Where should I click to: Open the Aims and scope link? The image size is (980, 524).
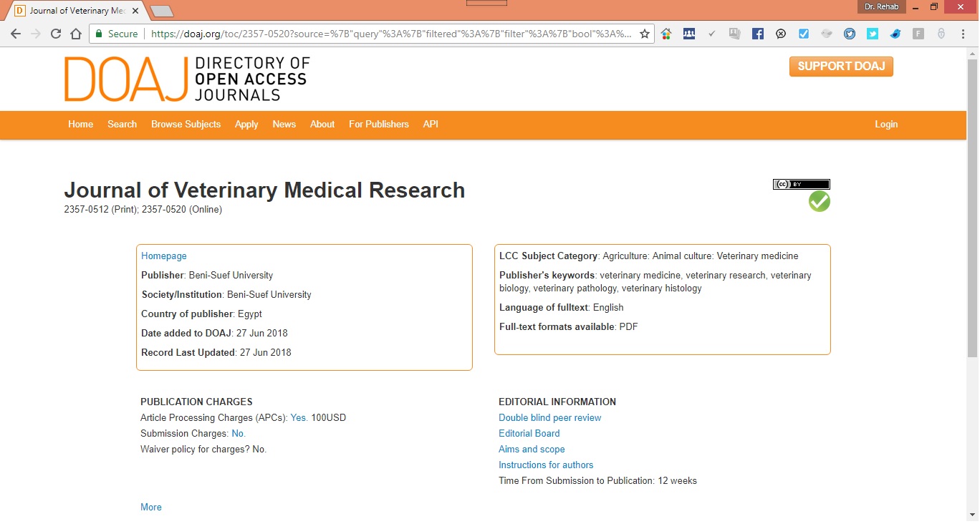(x=532, y=449)
